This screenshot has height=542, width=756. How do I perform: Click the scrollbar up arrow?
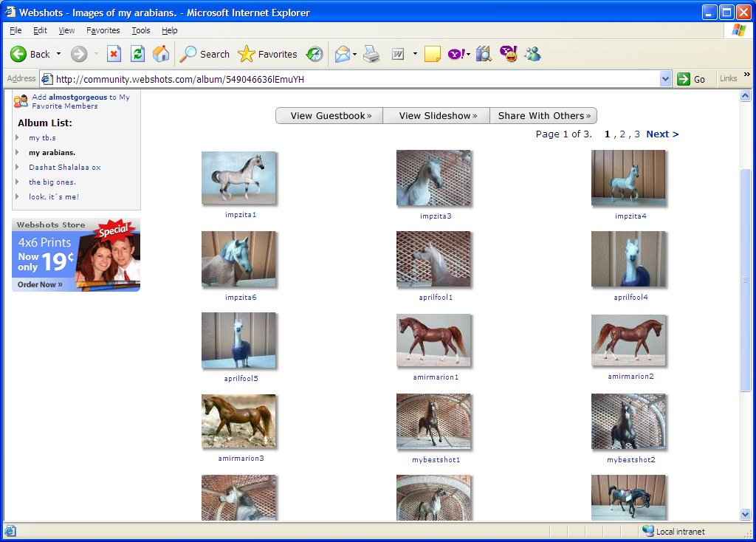(x=745, y=95)
